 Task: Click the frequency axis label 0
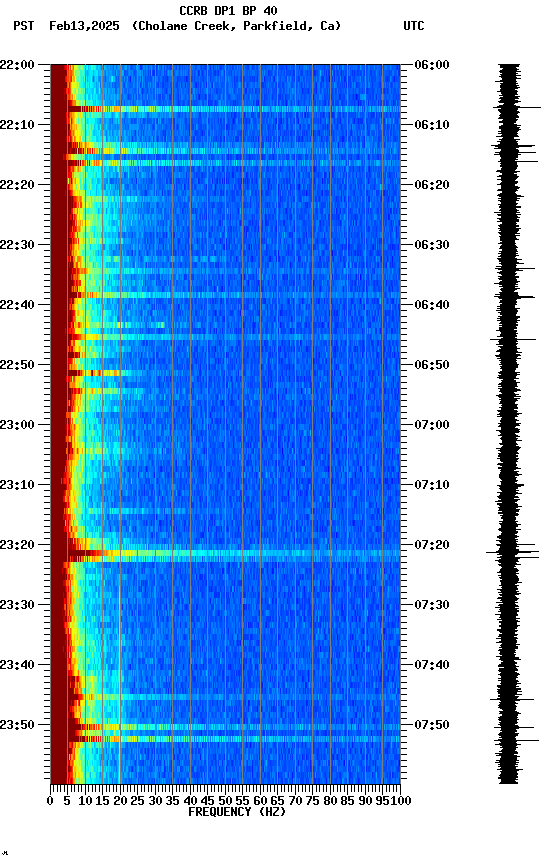(x=50, y=801)
